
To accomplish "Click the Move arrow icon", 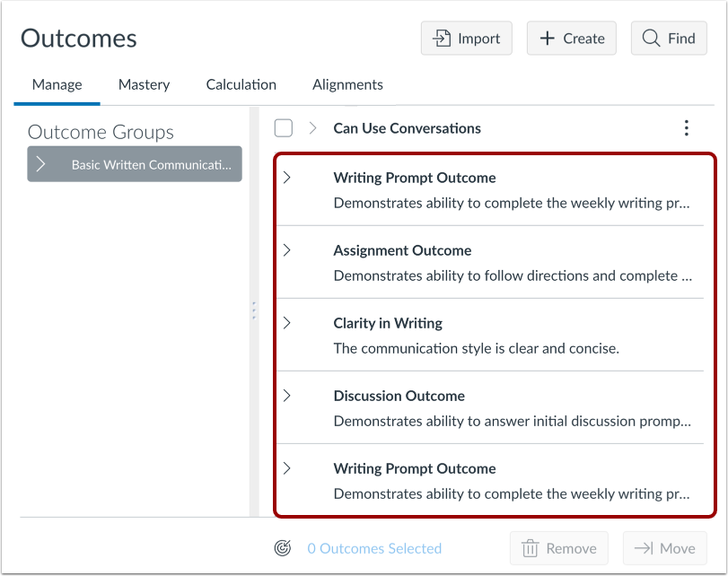I will (x=644, y=548).
